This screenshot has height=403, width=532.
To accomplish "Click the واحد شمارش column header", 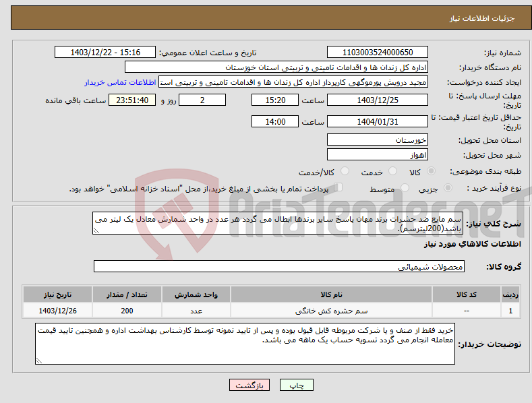I will [x=196, y=294].
